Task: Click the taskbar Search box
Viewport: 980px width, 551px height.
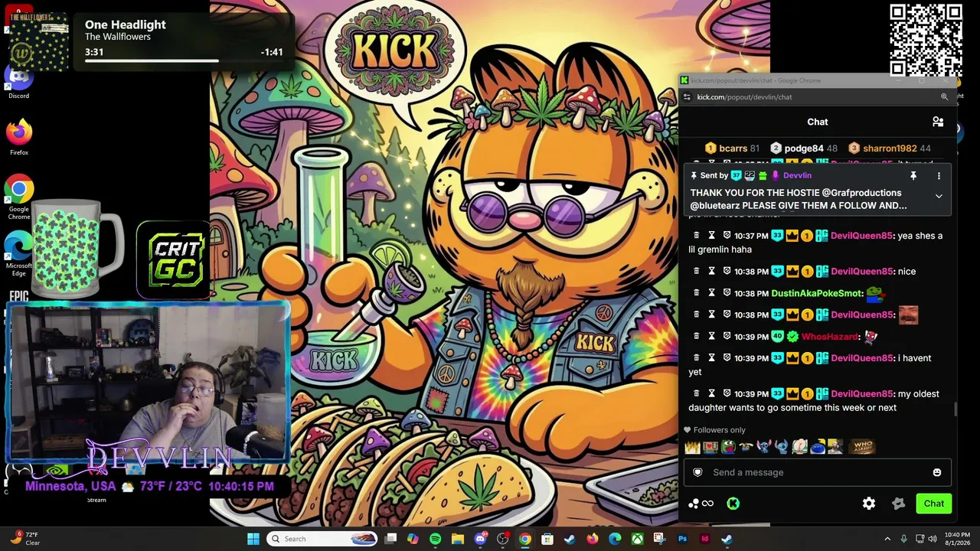Action: coord(322,539)
